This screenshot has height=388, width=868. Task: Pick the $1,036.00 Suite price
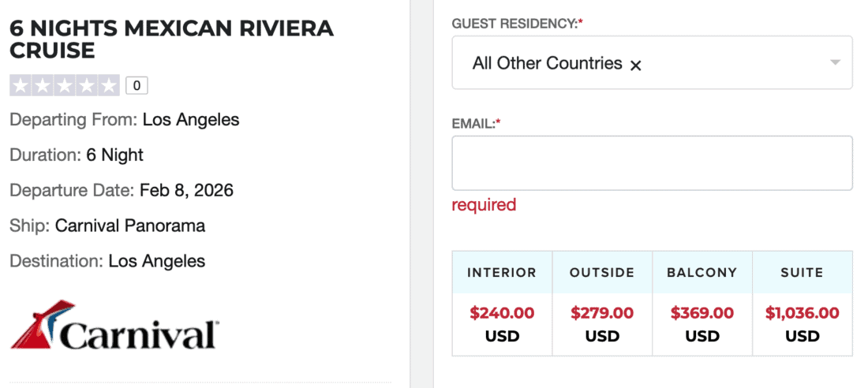pyautogui.click(x=803, y=313)
